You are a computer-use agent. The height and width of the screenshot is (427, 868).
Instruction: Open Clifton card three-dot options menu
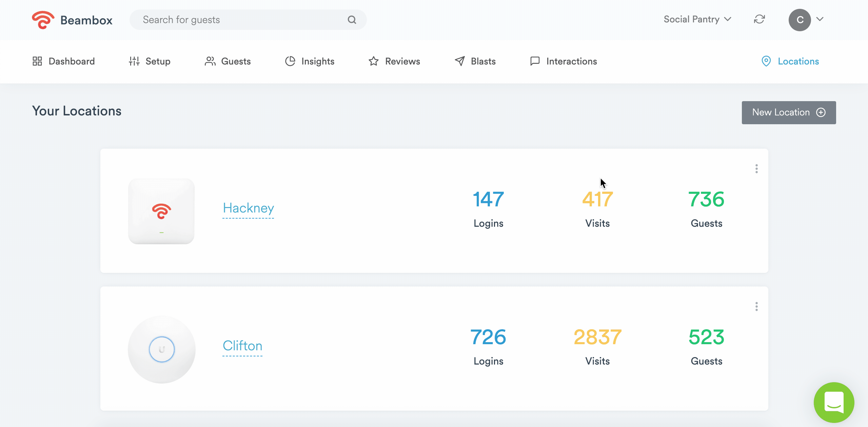756,307
